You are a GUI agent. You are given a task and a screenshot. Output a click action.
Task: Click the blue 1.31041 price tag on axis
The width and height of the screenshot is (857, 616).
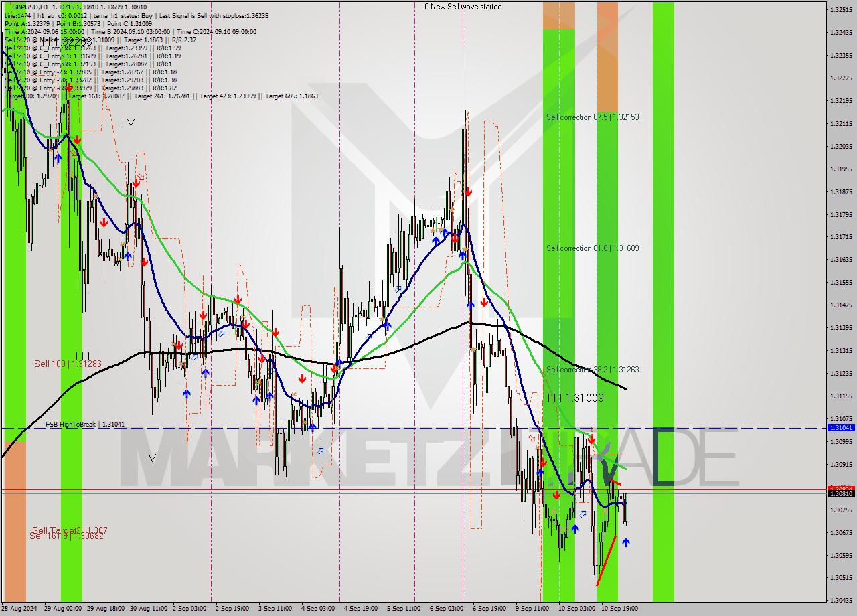pos(841,427)
